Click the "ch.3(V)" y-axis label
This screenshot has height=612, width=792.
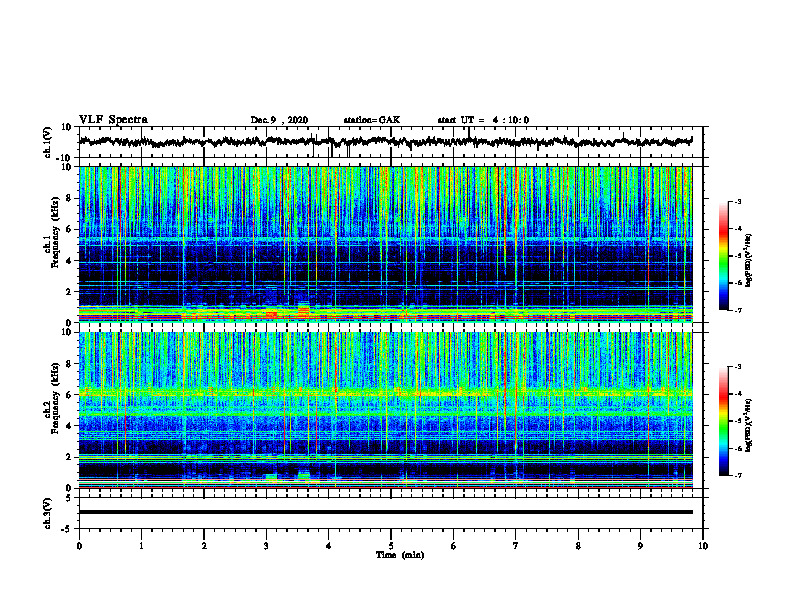(x=48, y=513)
